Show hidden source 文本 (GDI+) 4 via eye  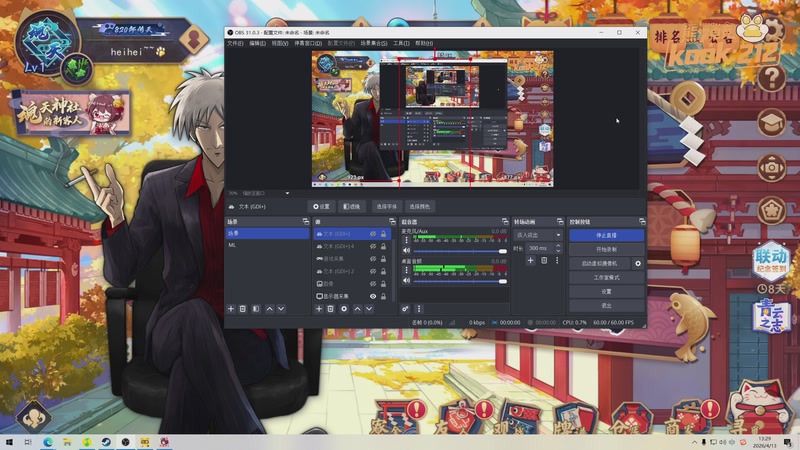(x=373, y=246)
